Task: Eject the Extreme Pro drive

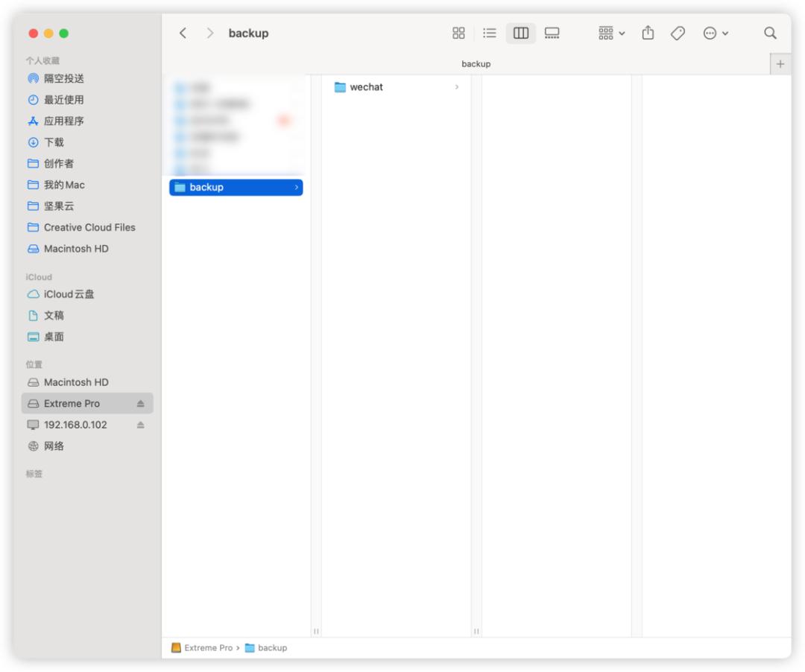Action: click(x=140, y=404)
